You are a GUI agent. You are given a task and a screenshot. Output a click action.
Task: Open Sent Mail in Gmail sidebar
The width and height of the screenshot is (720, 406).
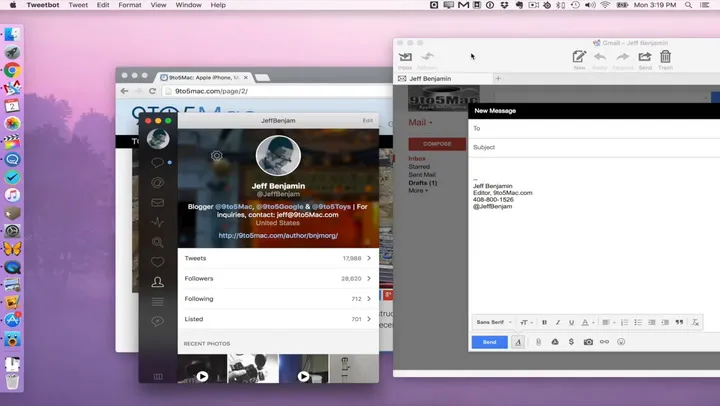(422, 175)
